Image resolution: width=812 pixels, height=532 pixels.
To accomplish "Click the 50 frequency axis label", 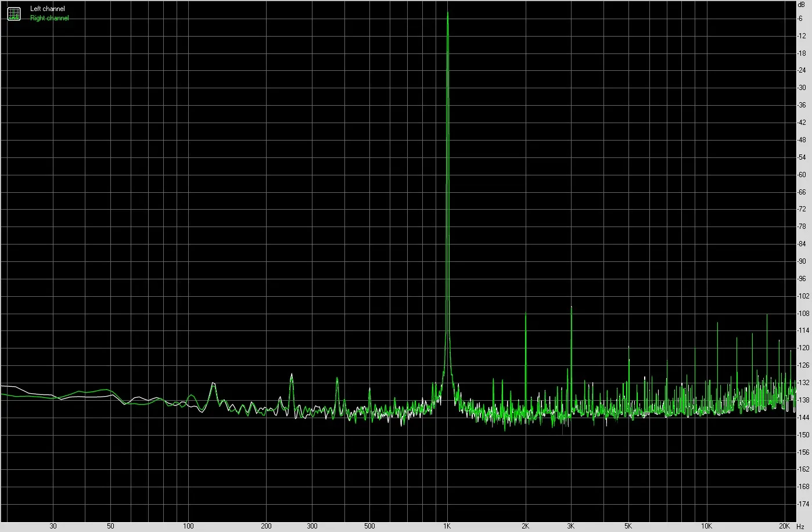I will [111, 526].
